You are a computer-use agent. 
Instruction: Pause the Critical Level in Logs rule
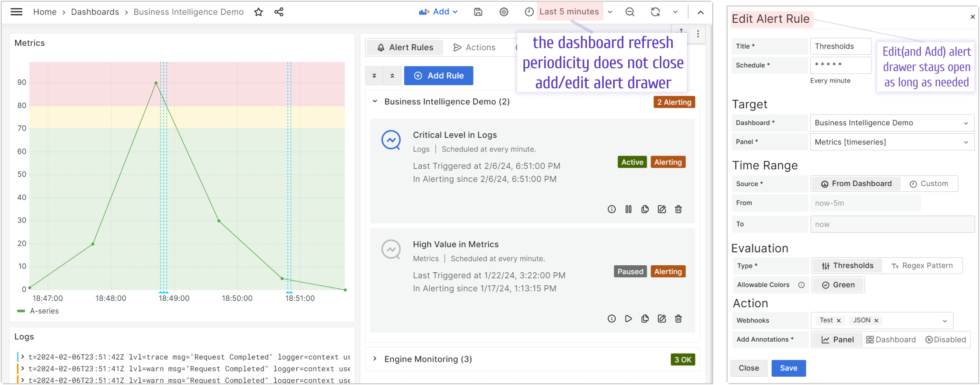pos(628,209)
